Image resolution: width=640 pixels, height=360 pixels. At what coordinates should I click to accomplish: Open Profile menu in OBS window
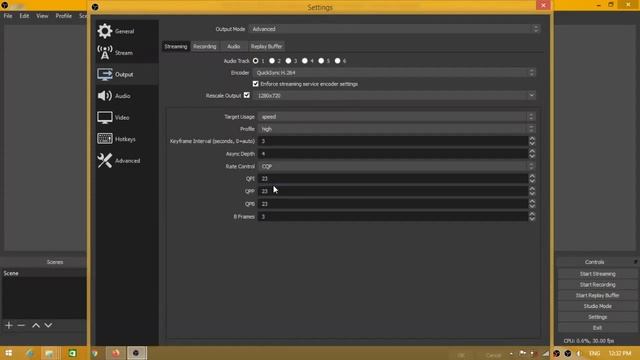click(64, 16)
